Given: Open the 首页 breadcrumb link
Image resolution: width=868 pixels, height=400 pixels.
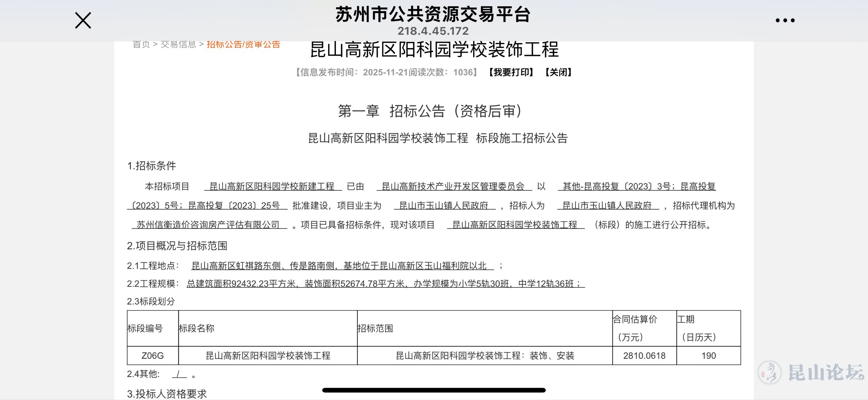Looking at the screenshot, I should click(141, 44).
